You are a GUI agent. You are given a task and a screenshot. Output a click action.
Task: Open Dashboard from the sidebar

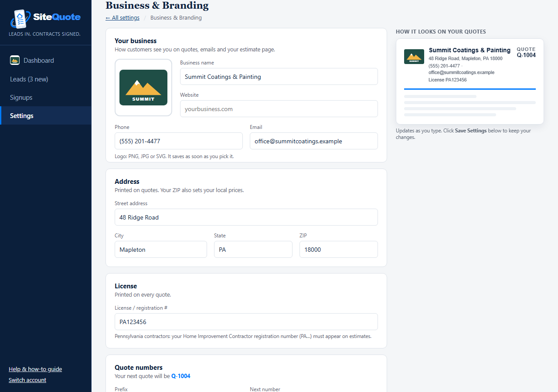coord(46,61)
